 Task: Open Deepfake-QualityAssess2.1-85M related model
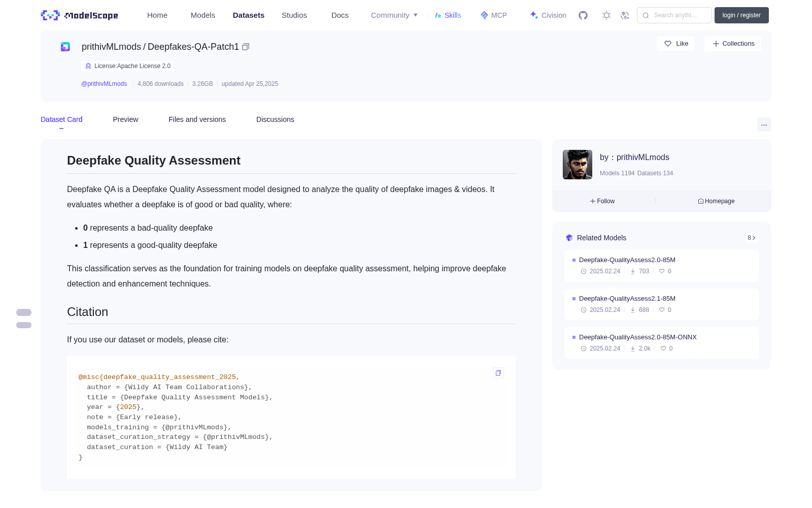coord(627,299)
